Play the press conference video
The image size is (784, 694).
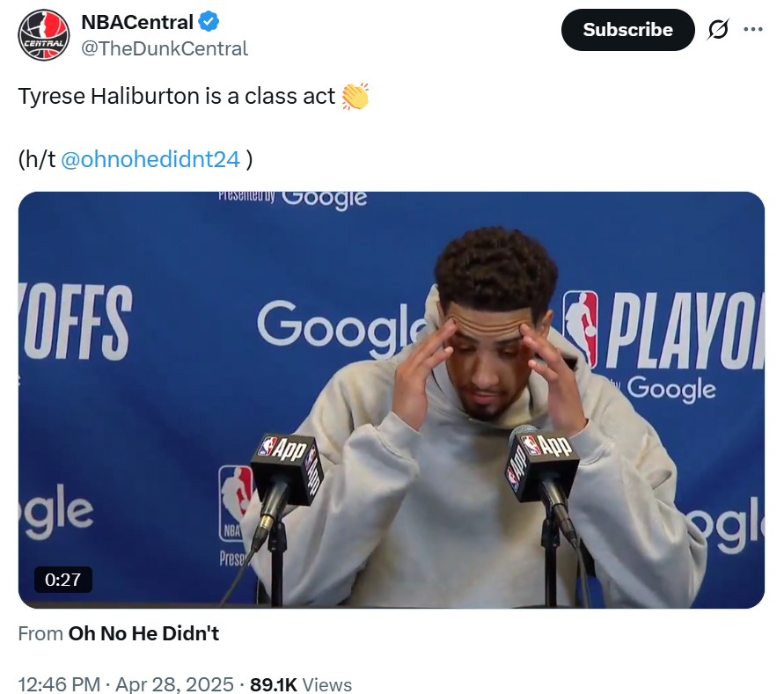pos(392,400)
